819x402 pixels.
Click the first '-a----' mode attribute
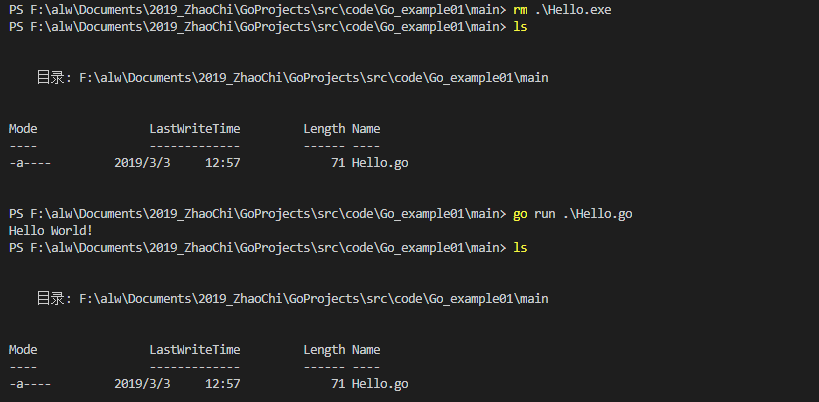click(30, 163)
